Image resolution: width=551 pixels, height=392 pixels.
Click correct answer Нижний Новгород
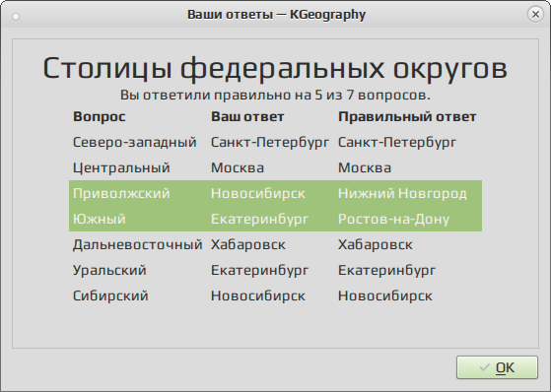[402, 194]
